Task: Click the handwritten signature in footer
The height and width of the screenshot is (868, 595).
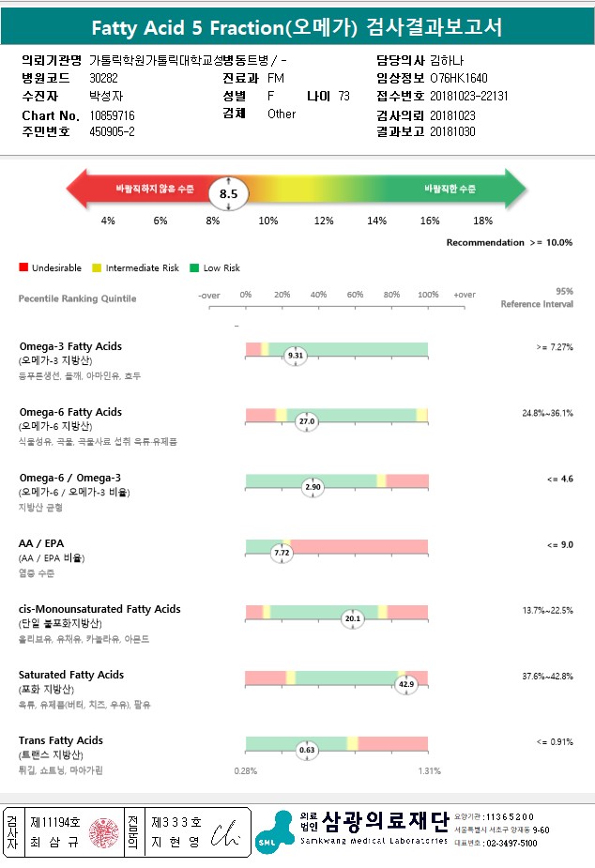Action: pos(226,833)
